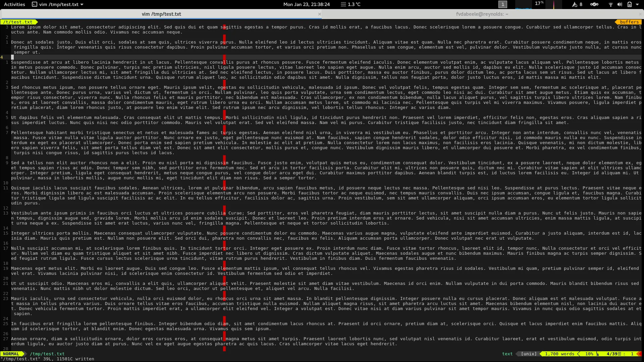
Task: Click the Nextcloud sync status icon
Action: [x=594, y=4]
